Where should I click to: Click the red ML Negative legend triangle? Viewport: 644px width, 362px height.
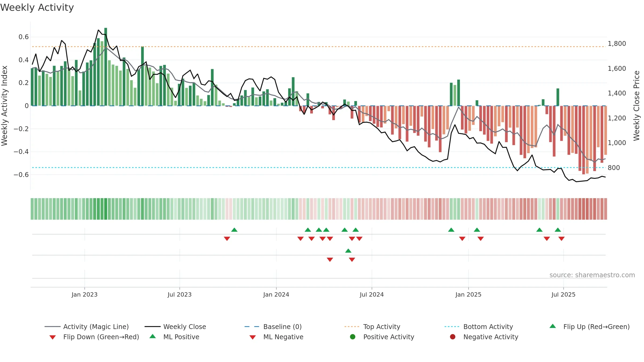click(x=253, y=337)
